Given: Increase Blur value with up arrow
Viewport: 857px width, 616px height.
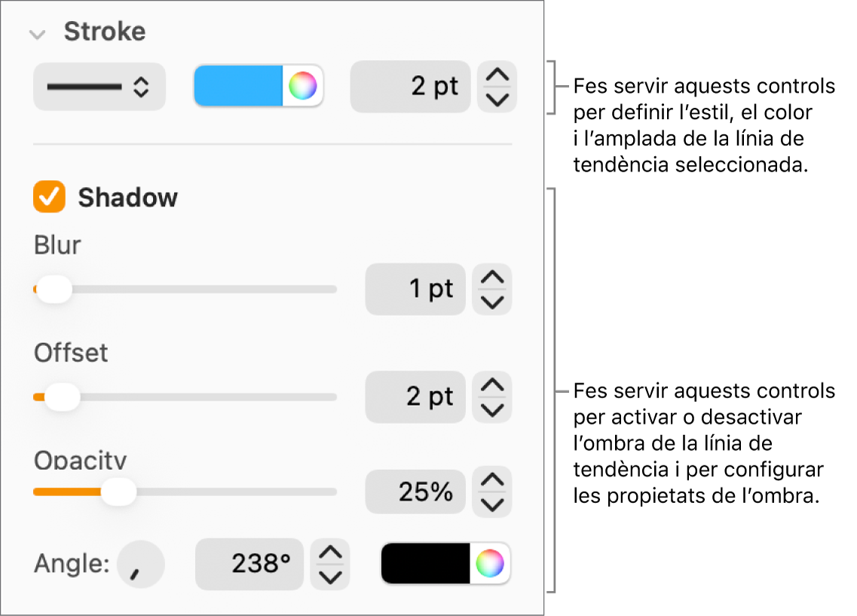Looking at the screenshot, I should click(x=491, y=278).
